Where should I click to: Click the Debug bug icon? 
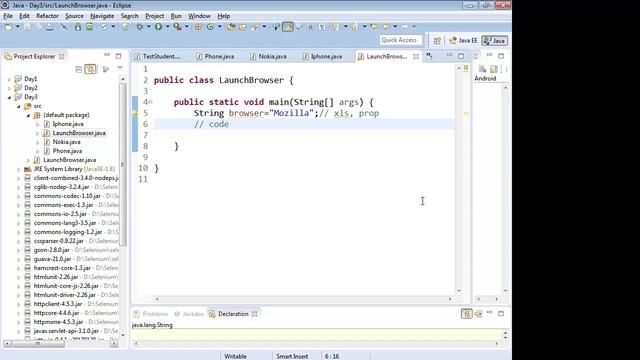coord(140,27)
